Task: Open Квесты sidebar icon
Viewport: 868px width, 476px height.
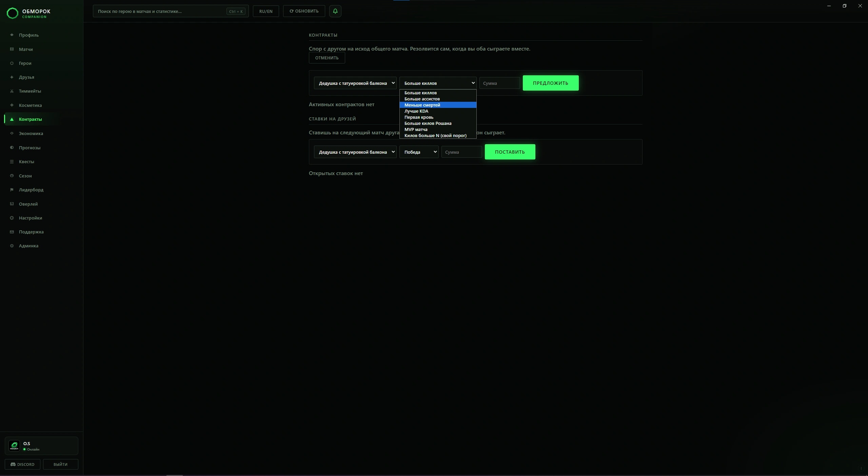Action: point(12,161)
